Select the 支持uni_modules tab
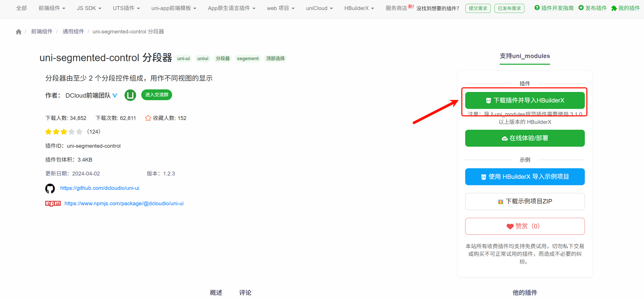This screenshot has height=299, width=644. 525,56
